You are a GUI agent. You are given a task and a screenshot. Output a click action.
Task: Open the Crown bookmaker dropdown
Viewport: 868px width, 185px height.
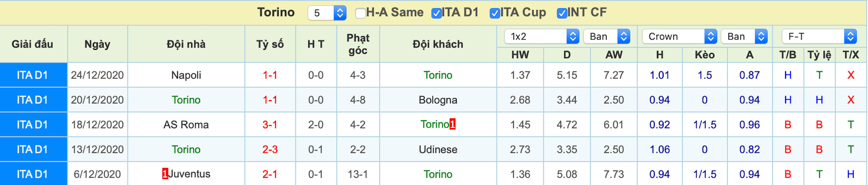[679, 36]
